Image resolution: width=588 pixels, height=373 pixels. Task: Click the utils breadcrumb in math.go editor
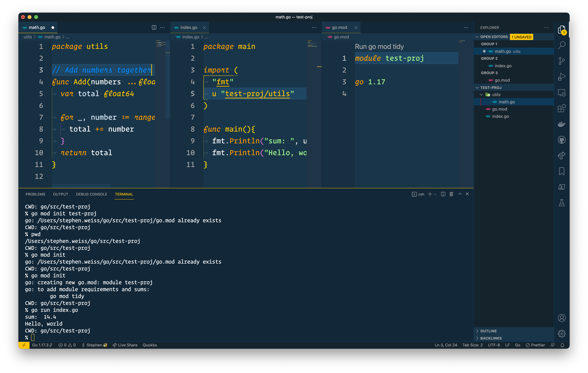tap(28, 37)
